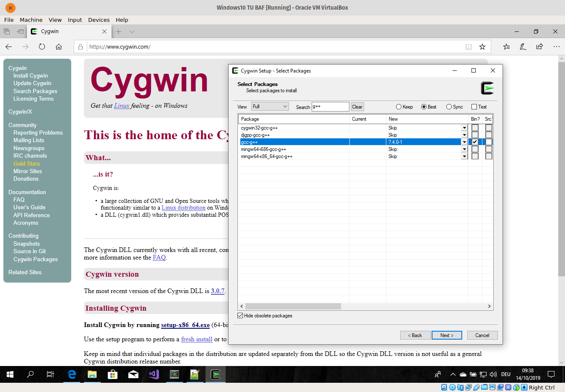Open the favorites hub icon

(506, 47)
